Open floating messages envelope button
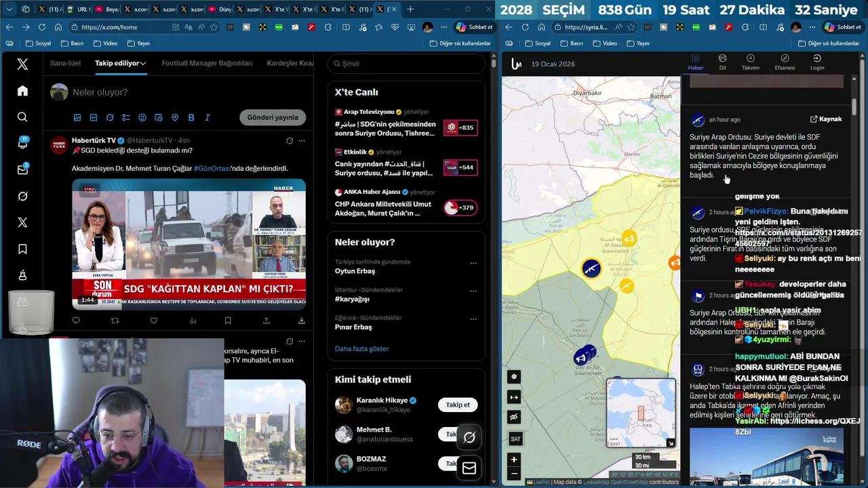 (469, 468)
